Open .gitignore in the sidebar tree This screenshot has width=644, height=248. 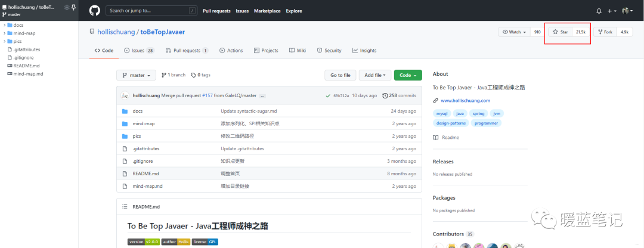[23, 57]
